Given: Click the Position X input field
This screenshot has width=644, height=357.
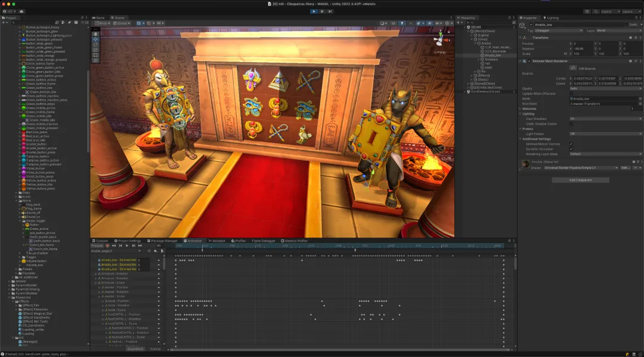Looking at the screenshot, I should pos(584,44).
